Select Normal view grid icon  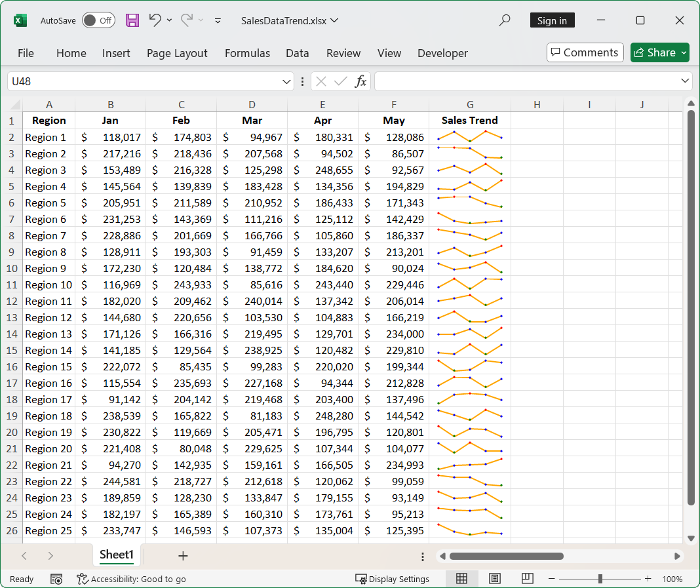461,579
